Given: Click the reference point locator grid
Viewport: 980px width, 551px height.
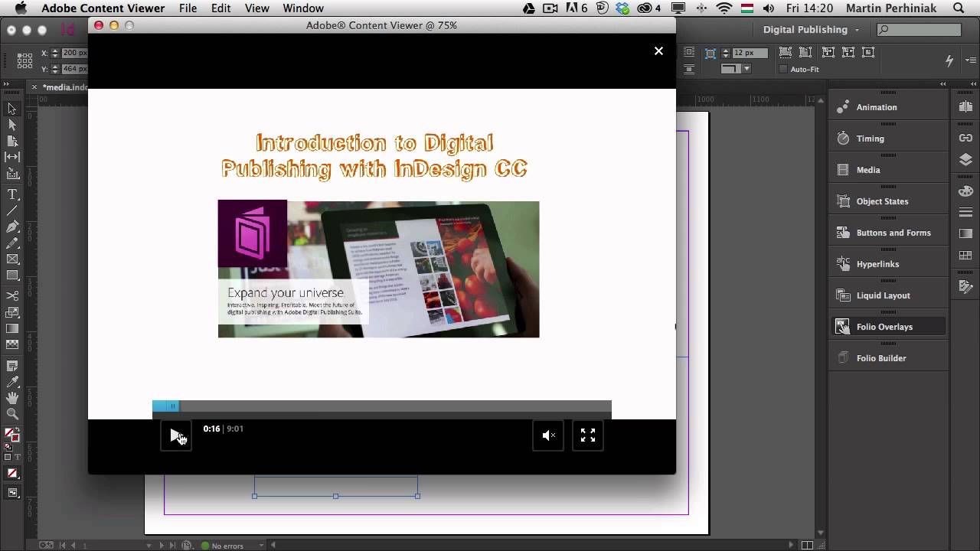Looking at the screenshot, I should click(24, 60).
